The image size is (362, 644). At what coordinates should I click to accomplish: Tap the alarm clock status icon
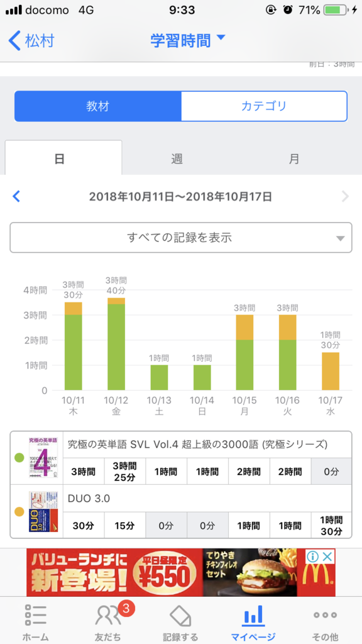(x=288, y=11)
